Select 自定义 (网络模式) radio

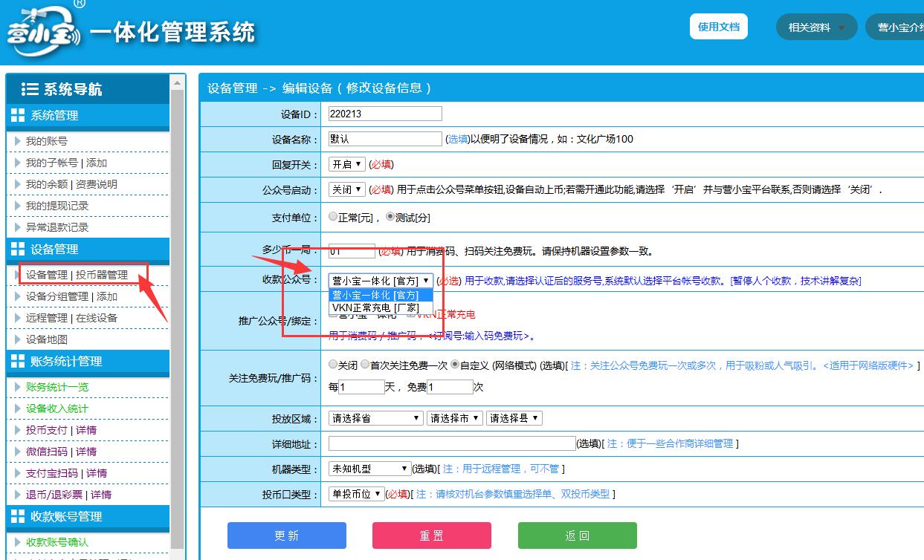pos(455,365)
